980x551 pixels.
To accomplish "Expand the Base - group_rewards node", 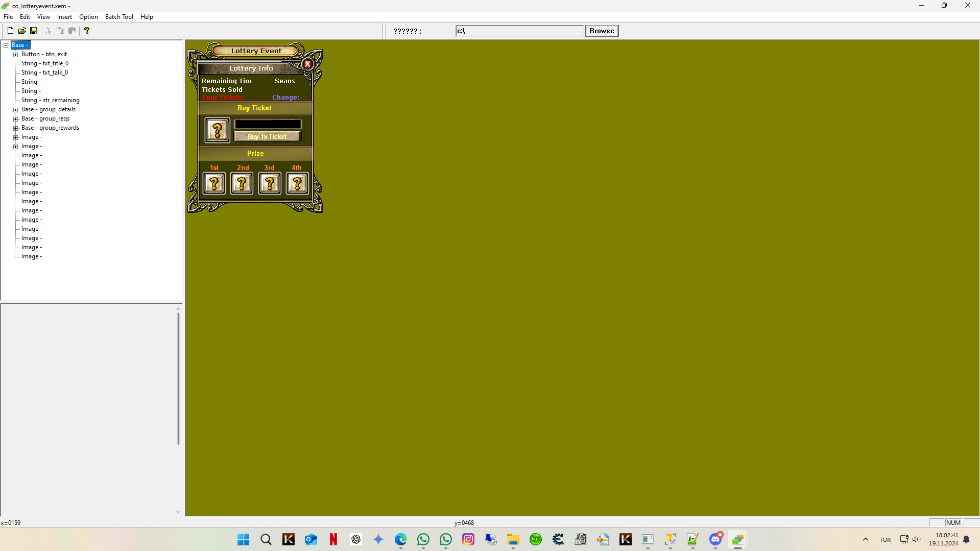I will click(x=16, y=128).
